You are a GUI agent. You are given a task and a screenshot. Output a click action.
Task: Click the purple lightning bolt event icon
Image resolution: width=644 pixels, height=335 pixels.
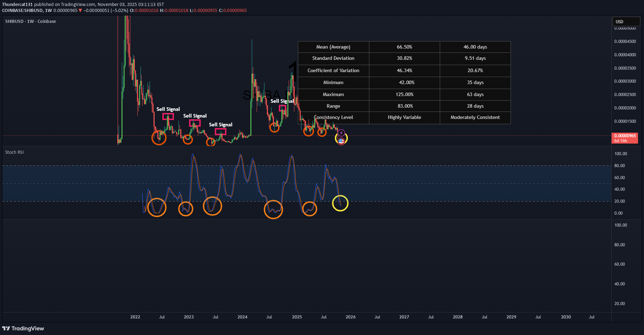pos(341,133)
